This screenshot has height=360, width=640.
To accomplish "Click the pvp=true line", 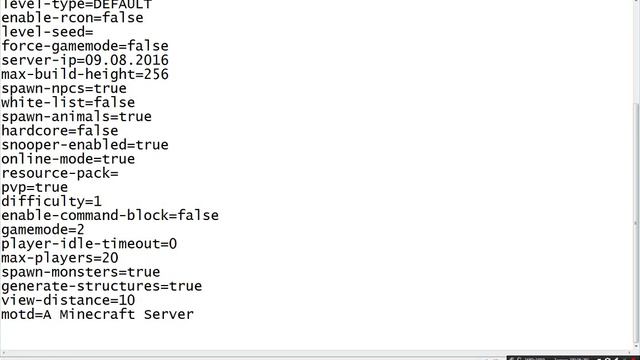I will [35, 187].
